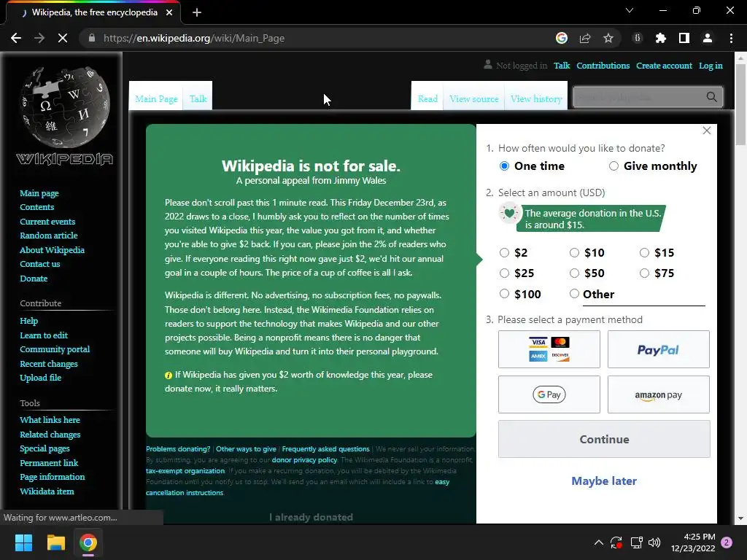Click the Wikipedia search magnifier icon
747x560 pixels.
(712, 97)
